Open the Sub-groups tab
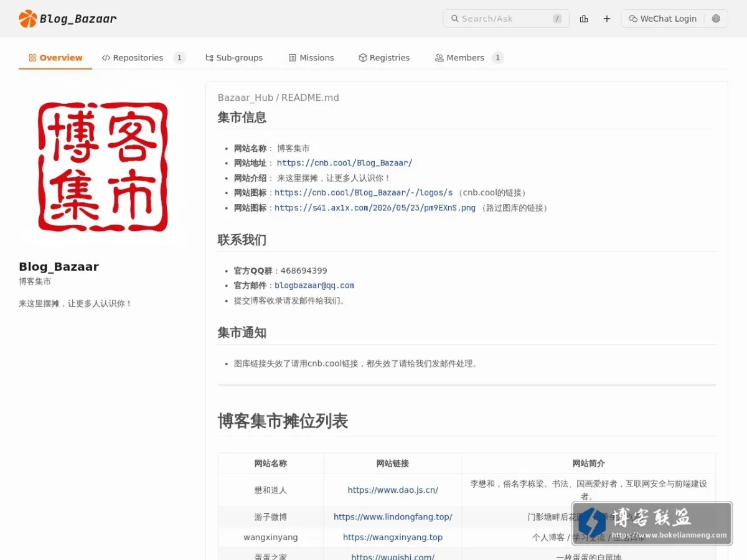 pos(234,58)
